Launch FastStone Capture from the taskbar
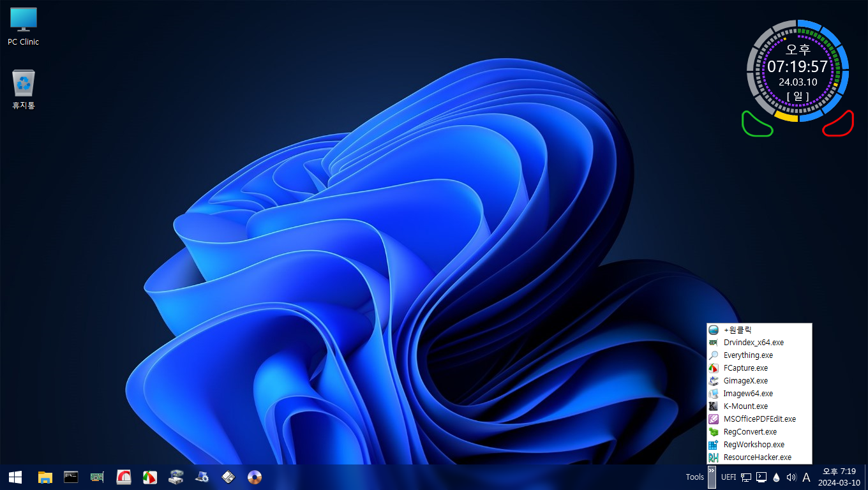The width and height of the screenshot is (868, 490). coord(150,477)
